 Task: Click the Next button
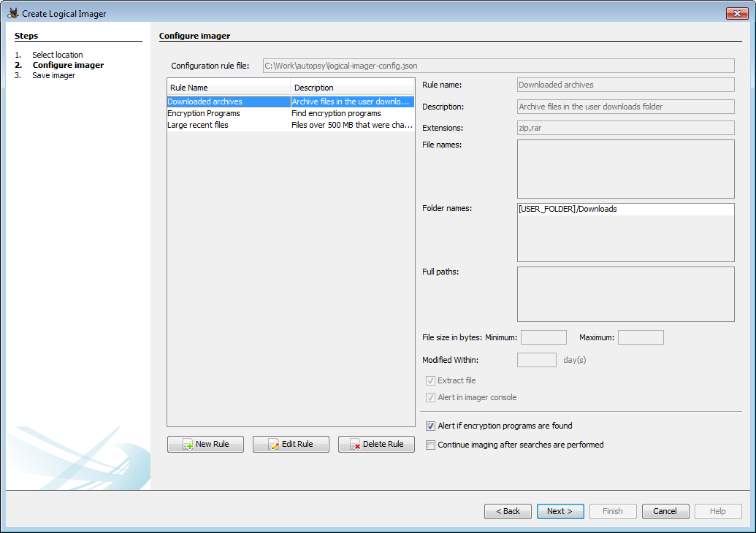pyautogui.click(x=560, y=511)
